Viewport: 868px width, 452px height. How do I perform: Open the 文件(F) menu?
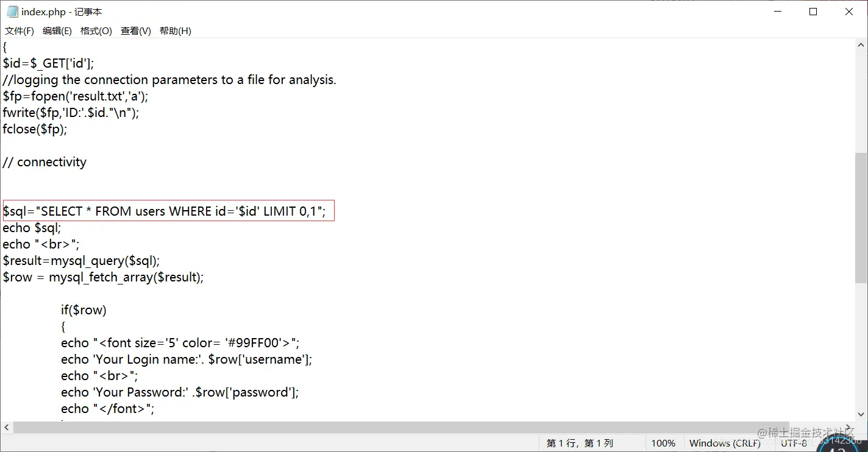coord(20,31)
